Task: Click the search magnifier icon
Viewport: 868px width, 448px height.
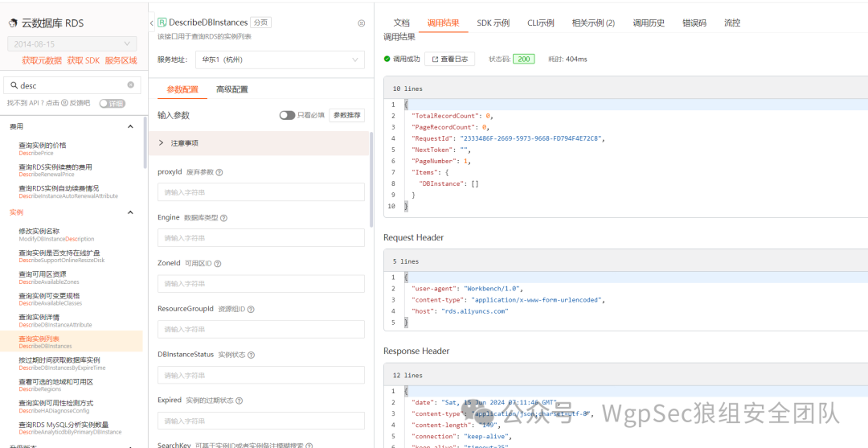Action: coord(14,85)
